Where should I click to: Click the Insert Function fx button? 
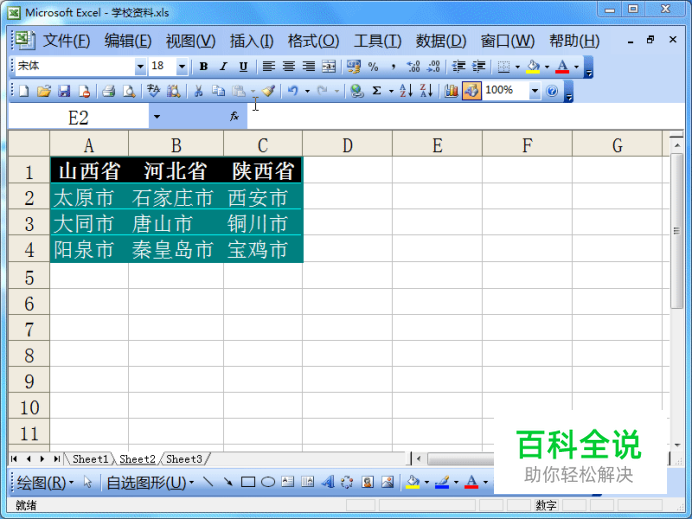click(234, 117)
